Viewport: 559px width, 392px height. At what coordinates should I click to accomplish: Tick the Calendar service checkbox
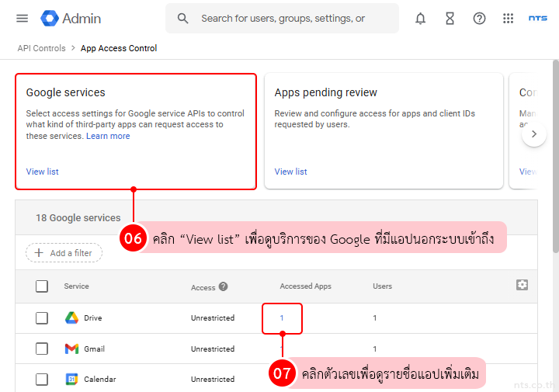tap(42, 380)
